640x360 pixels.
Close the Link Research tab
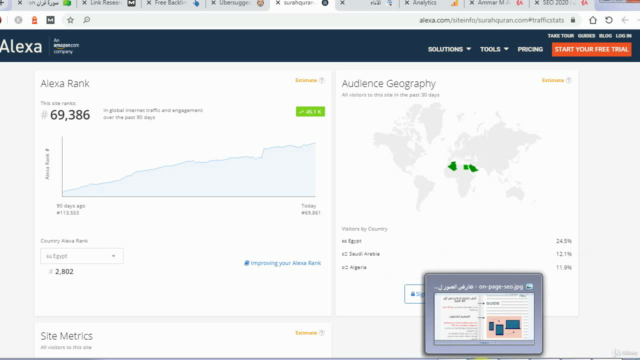click(x=84, y=3)
